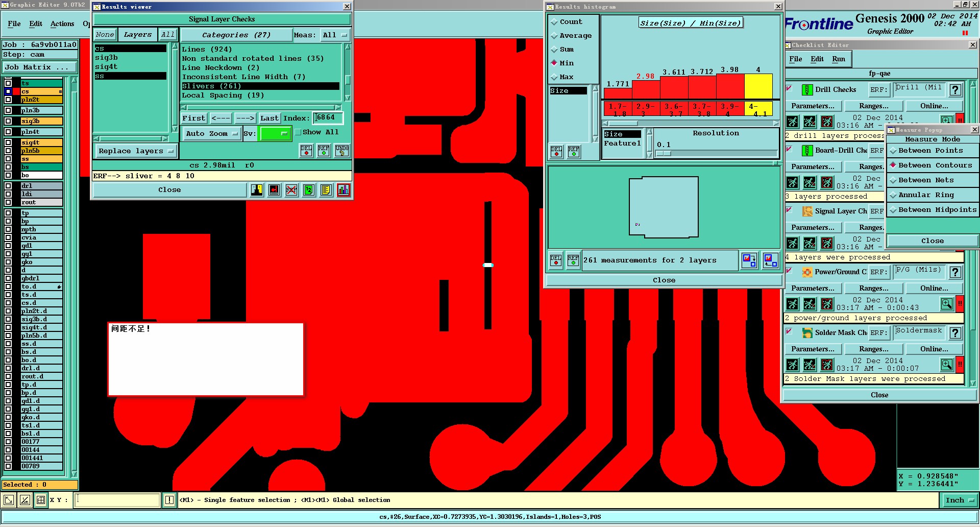Viewport: 980px width, 527px height.
Task: Click the crossed-out REF icon in Results viewer
Action: pos(291,190)
